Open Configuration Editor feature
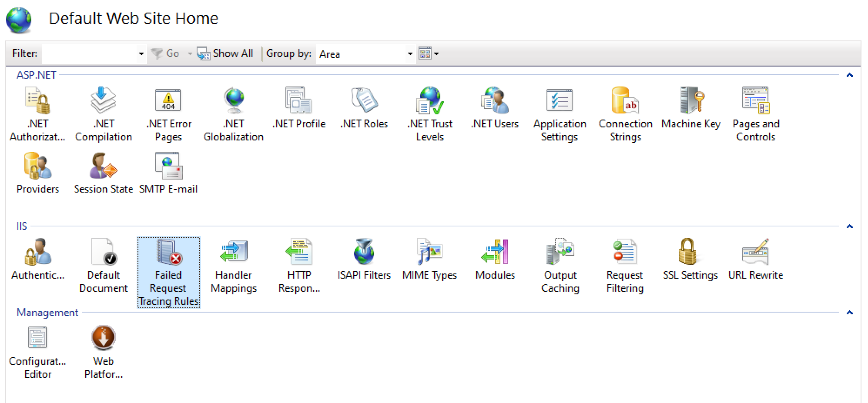This screenshot has width=868, height=403. click(37, 352)
